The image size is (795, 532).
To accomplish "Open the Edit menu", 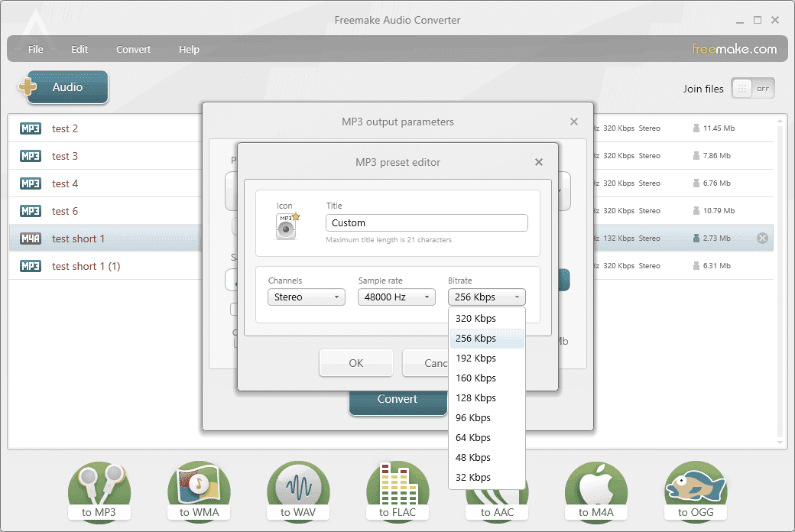I will point(79,49).
